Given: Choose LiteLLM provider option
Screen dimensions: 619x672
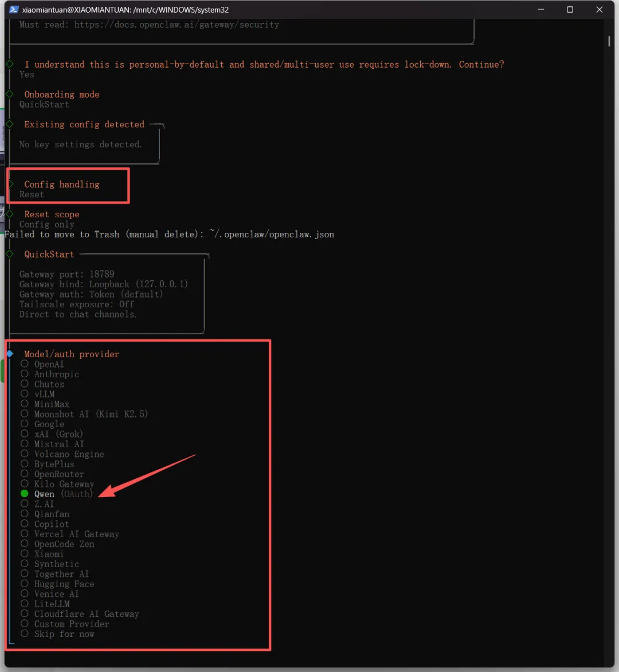Looking at the screenshot, I should point(45,604).
